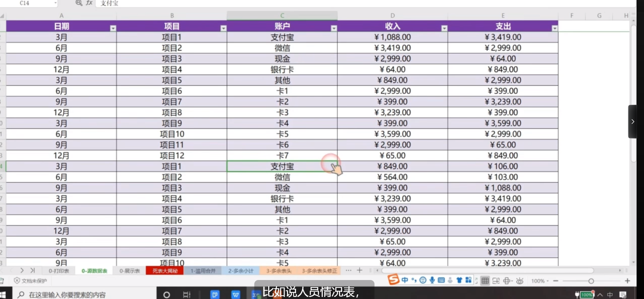This screenshot has height=299, width=644.
Task: Toggle Sogou Chinese/English 中 mode
Action: click(405, 280)
